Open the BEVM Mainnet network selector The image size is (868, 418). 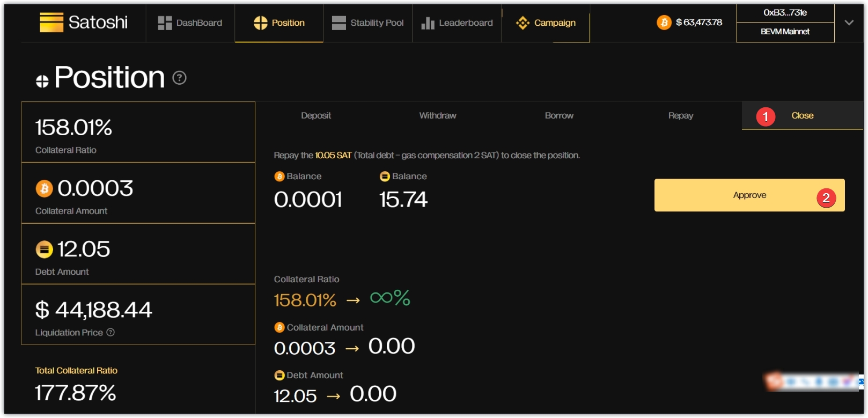point(785,32)
